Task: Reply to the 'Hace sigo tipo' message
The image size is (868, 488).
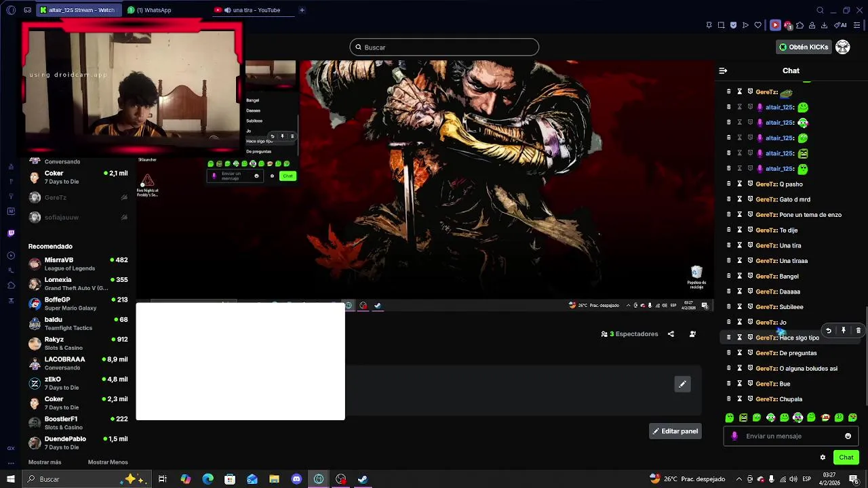Action: coord(828,330)
